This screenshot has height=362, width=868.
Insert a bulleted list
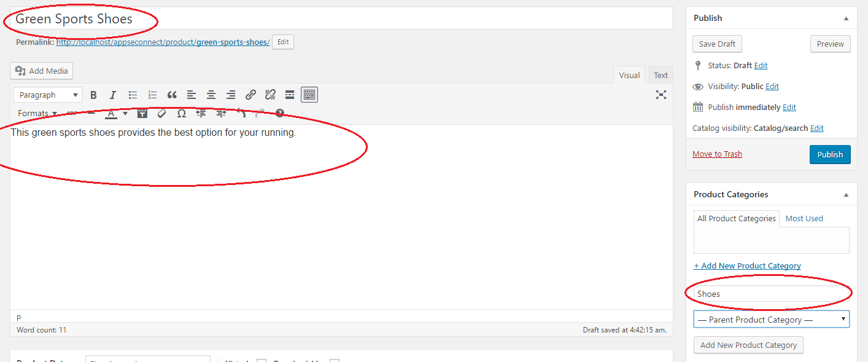coord(133,95)
